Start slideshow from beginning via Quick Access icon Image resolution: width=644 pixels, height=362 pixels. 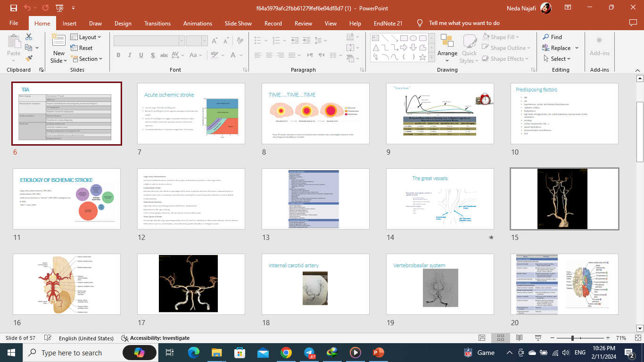click(60, 8)
